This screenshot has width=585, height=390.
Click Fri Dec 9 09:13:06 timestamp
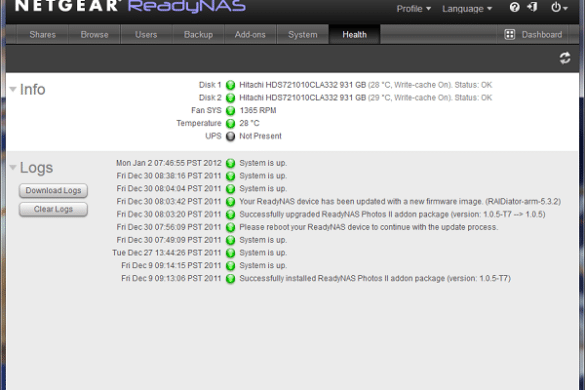pyautogui.click(x=171, y=278)
